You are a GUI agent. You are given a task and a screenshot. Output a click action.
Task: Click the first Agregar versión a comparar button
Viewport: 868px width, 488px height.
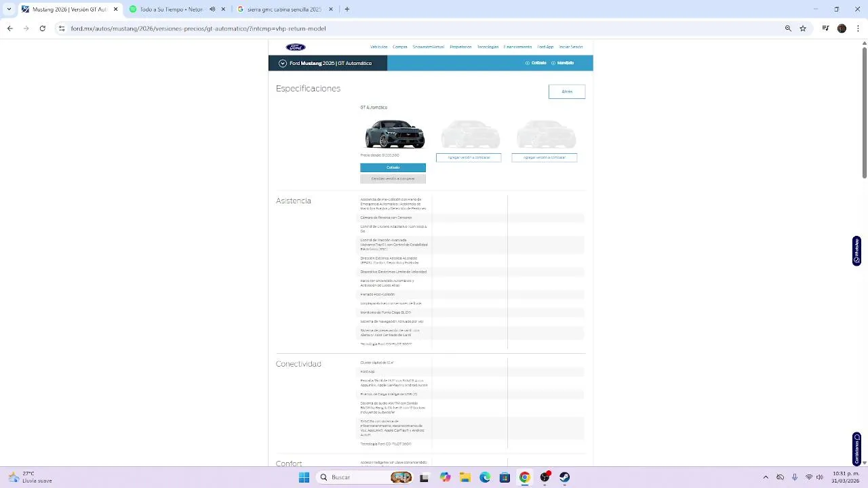(469, 157)
